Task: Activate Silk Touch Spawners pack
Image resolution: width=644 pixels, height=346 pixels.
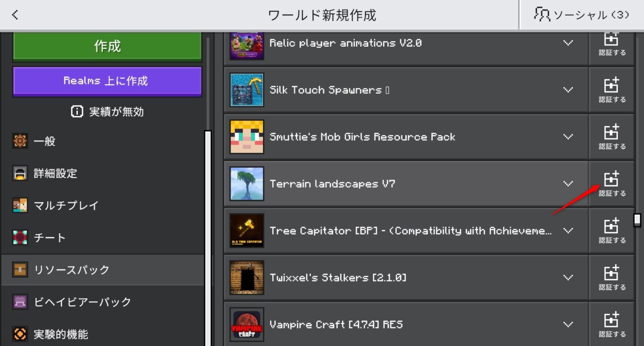Action: 612,90
